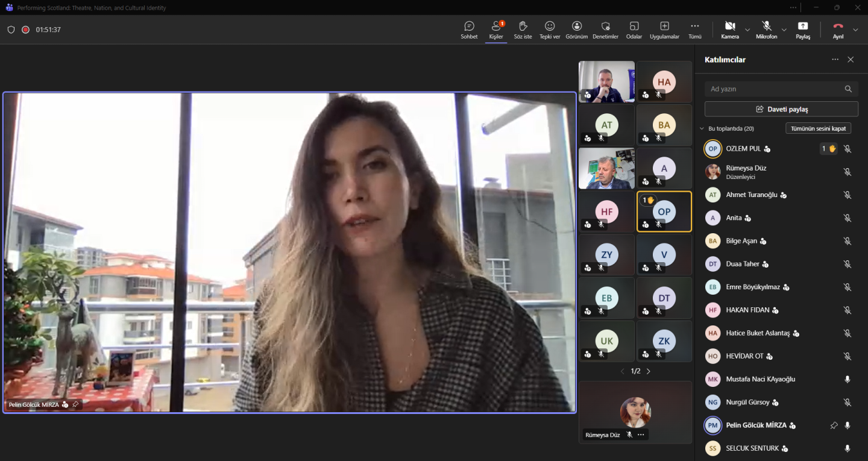This screenshot has width=868, height=461.
Task: Open Denetimler notes panel
Action: point(605,30)
